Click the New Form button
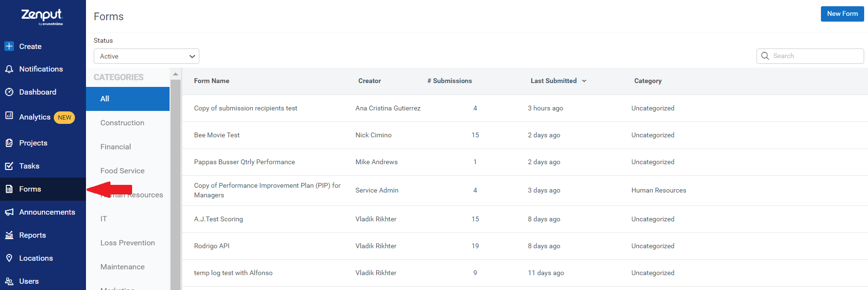868x290 pixels. pyautogui.click(x=842, y=14)
